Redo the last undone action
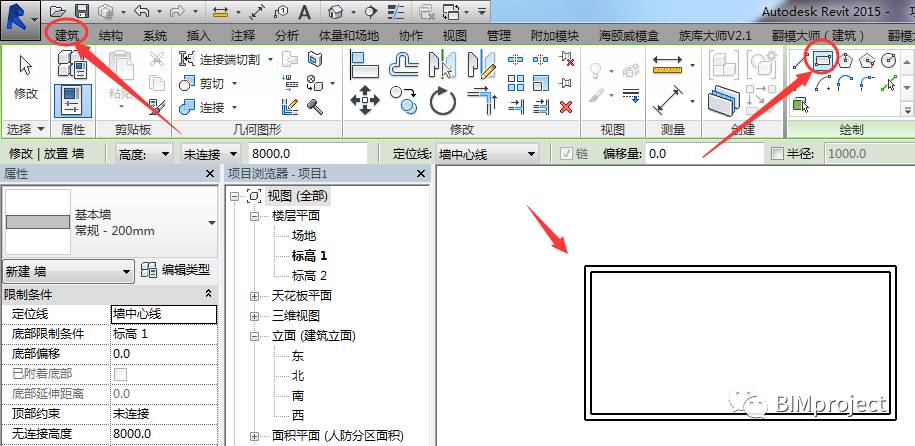This screenshot has width=915, height=446. point(177,11)
